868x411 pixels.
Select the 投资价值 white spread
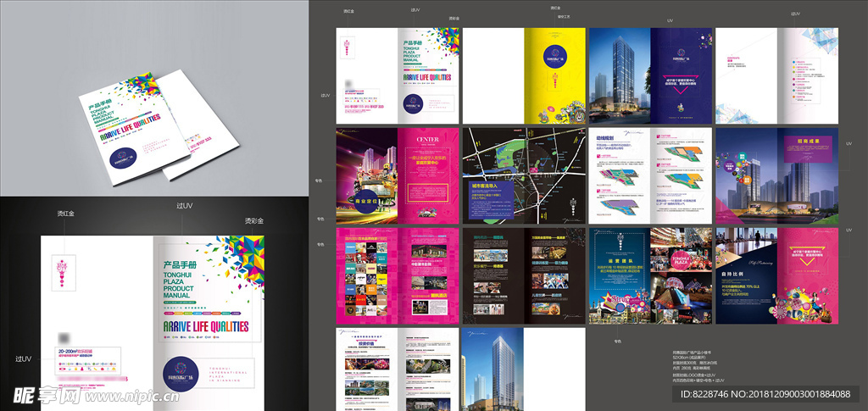click(x=398, y=369)
